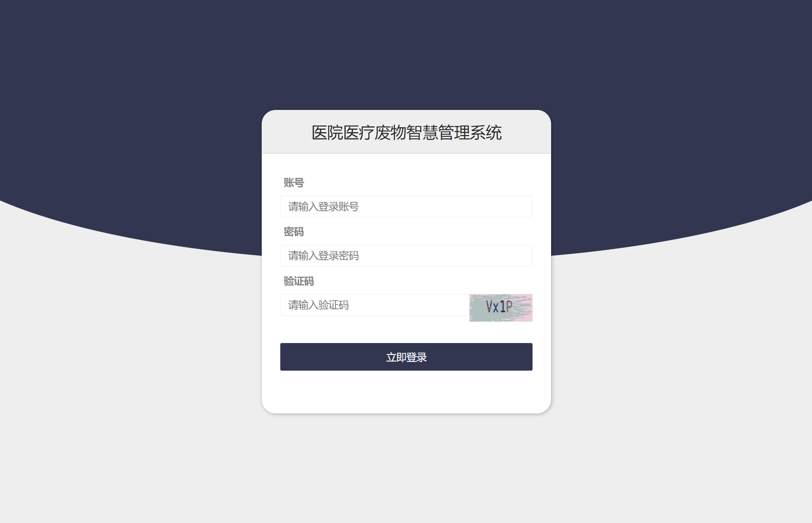Click the 账号 account input field
Viewport: 812px width, 523px height.
click(406, 206)
